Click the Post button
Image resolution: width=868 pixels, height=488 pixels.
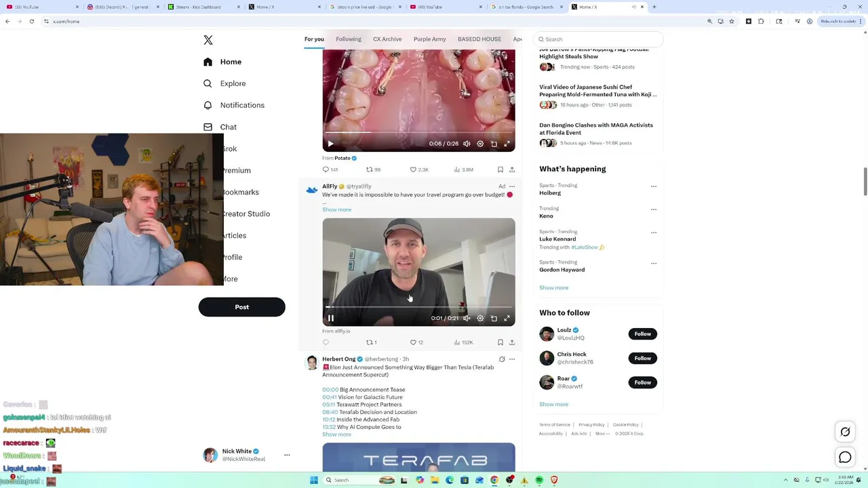tap(242, 307)
